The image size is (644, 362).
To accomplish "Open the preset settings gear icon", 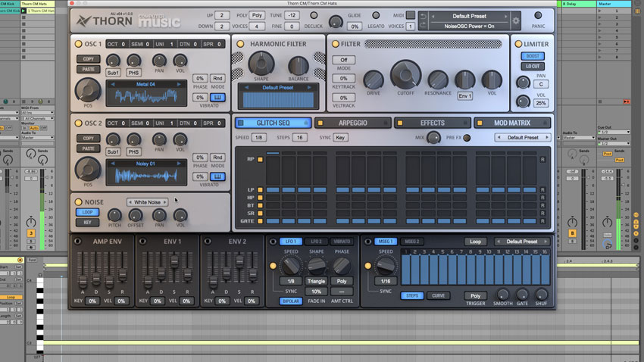I will point(516,21).
